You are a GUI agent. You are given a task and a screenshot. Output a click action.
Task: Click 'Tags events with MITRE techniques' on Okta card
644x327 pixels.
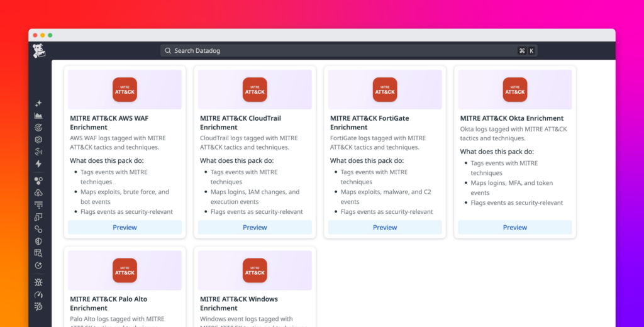coord(504,168)
